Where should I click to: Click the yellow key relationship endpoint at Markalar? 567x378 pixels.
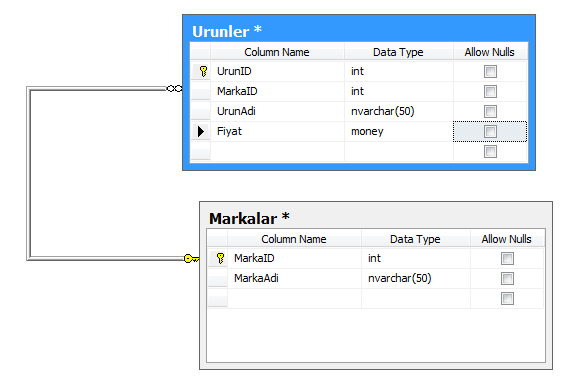(191, 259)
